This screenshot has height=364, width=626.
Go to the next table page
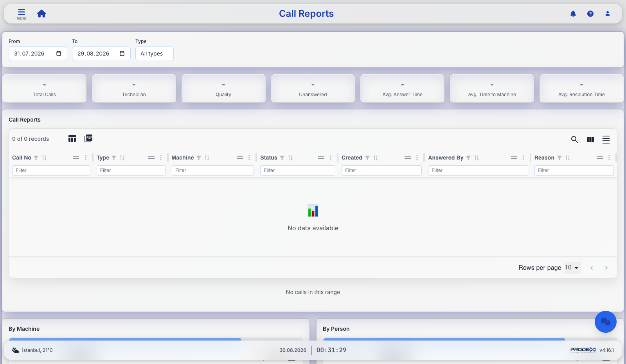pyautogui.click(x=606, y=268)
